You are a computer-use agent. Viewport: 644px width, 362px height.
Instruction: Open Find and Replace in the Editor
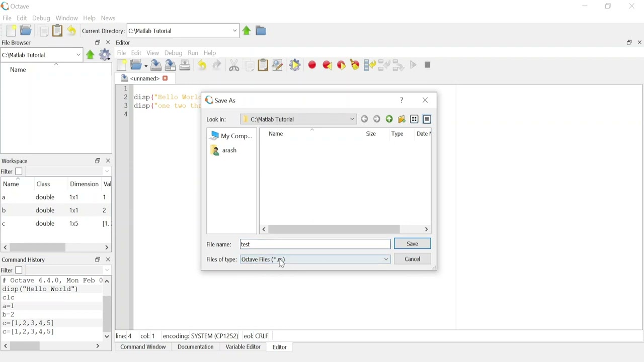pos(277,65)
